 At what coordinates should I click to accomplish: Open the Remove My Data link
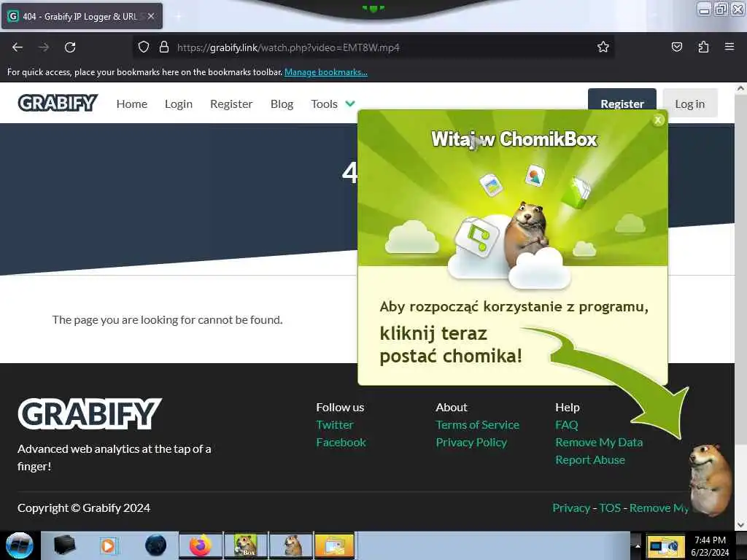point(599,443)
